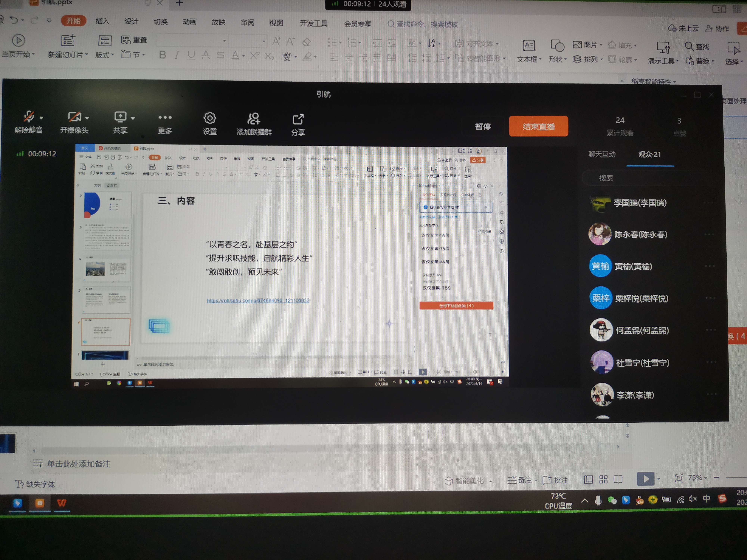Open the zoom percentage dropdown

(697, 478)
